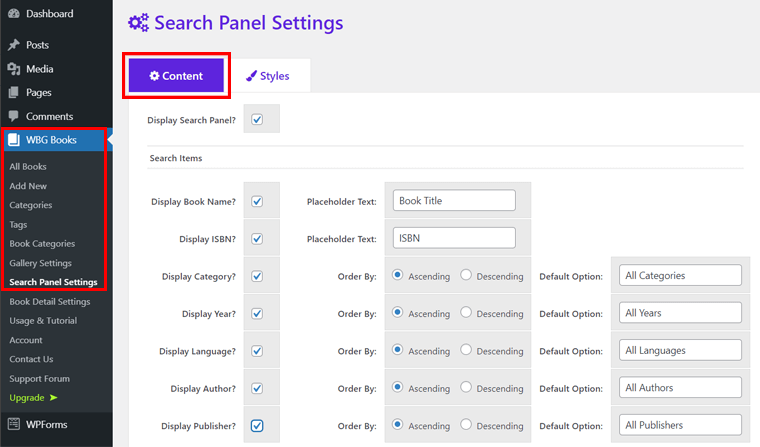
Task: Click the Media library icon
Action: click(x=14, y=69)
